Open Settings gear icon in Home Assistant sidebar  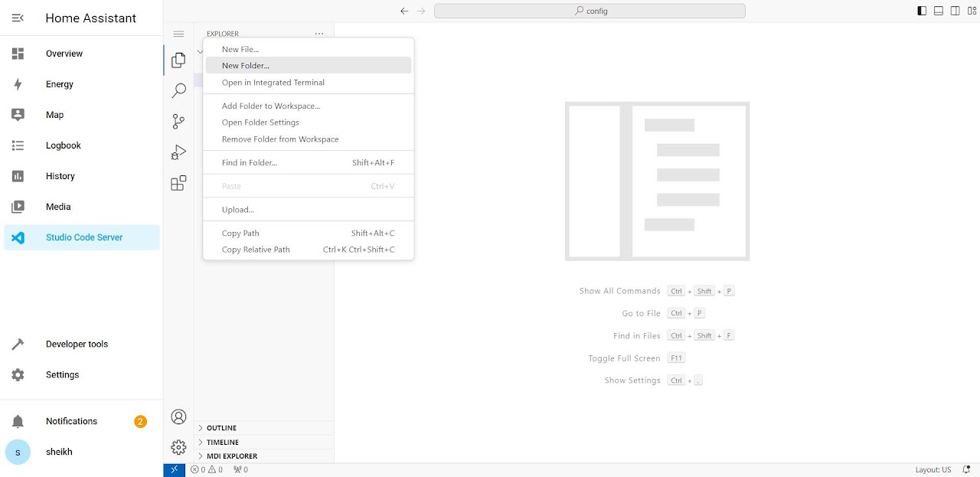18,375
